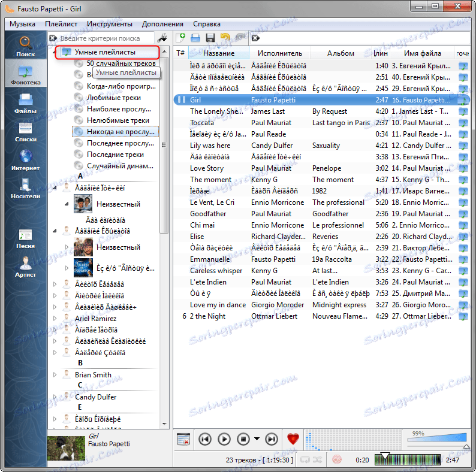
Task: Clear the playlist filter with X icon
Action: 255,38
